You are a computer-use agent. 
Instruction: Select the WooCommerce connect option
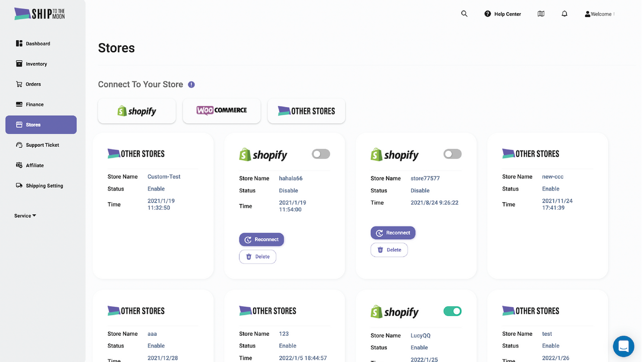[221, 111]
